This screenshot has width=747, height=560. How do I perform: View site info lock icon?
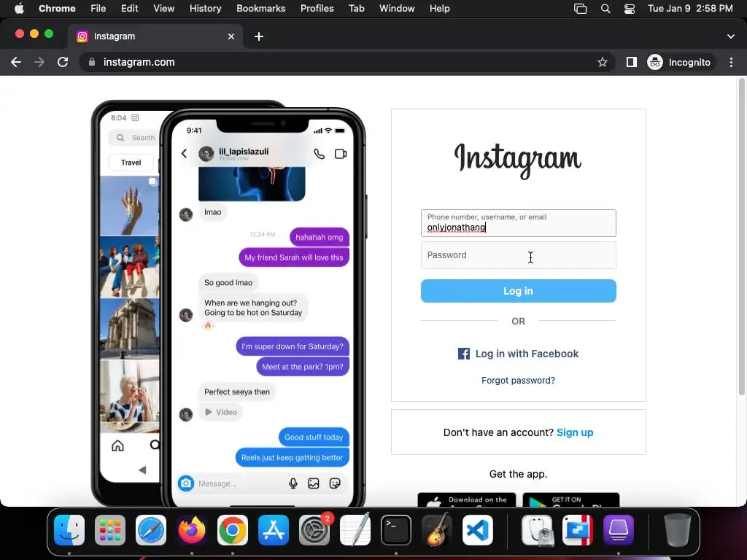pyautogui.click(x=92, y=62)
